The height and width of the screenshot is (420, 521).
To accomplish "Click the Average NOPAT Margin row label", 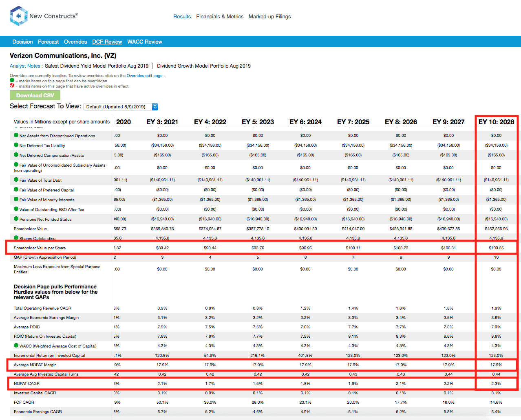I will pyautogui.click(x=35, y=365).
